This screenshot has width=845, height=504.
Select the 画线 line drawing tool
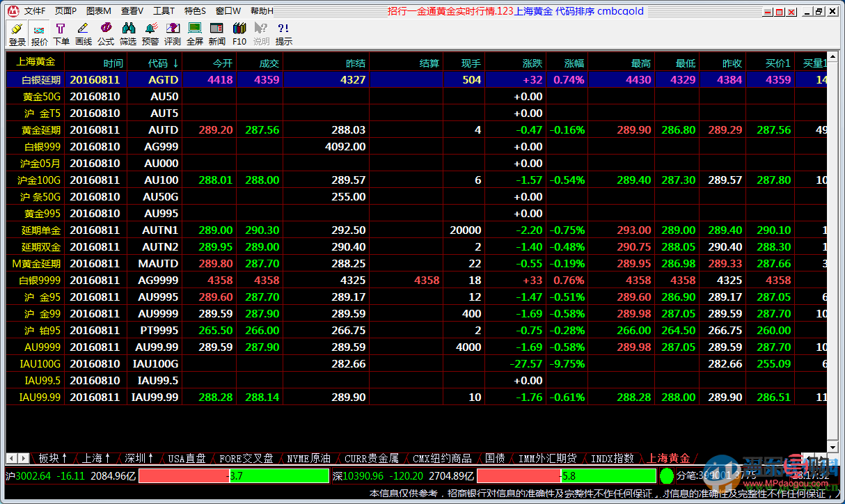(84, 33)
